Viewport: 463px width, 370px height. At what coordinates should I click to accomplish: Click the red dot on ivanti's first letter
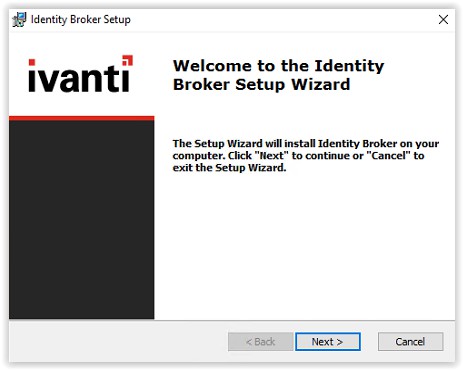pos(32,62)
